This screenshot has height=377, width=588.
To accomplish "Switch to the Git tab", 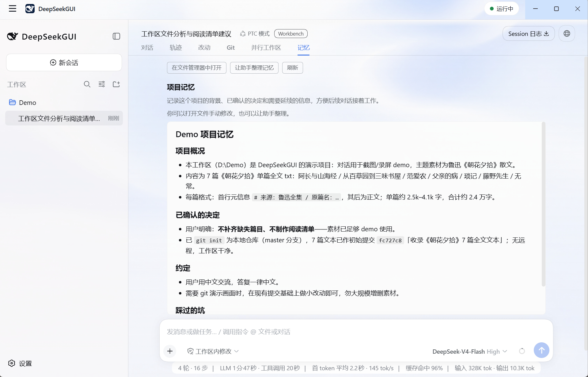I will (x=231, y=48).
